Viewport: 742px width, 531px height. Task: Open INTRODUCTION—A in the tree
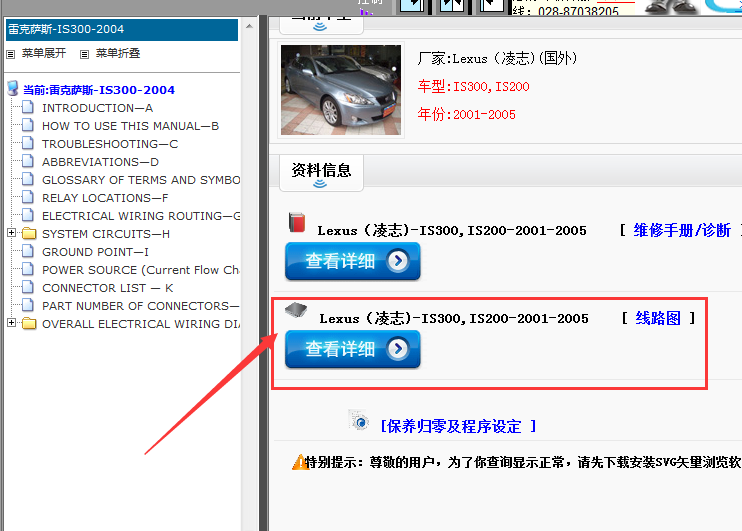coord(97,108)
